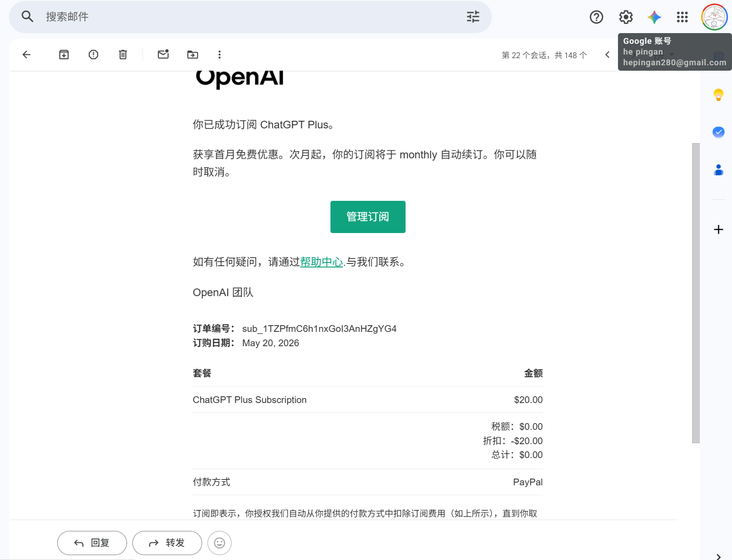
Task: Add an emoji reaction
Action: pos(220,543)
